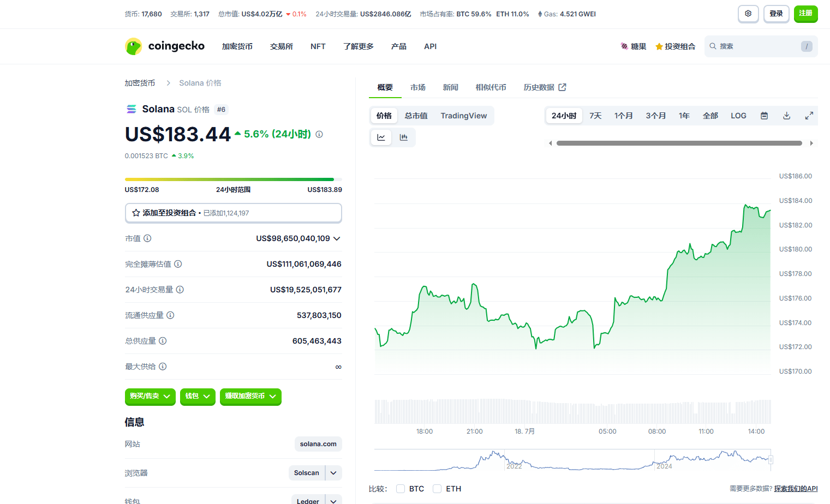This screenshot has width=830, height=504.
Task: Open 赚取加密货币 dropdown
Action: point(250,396)
